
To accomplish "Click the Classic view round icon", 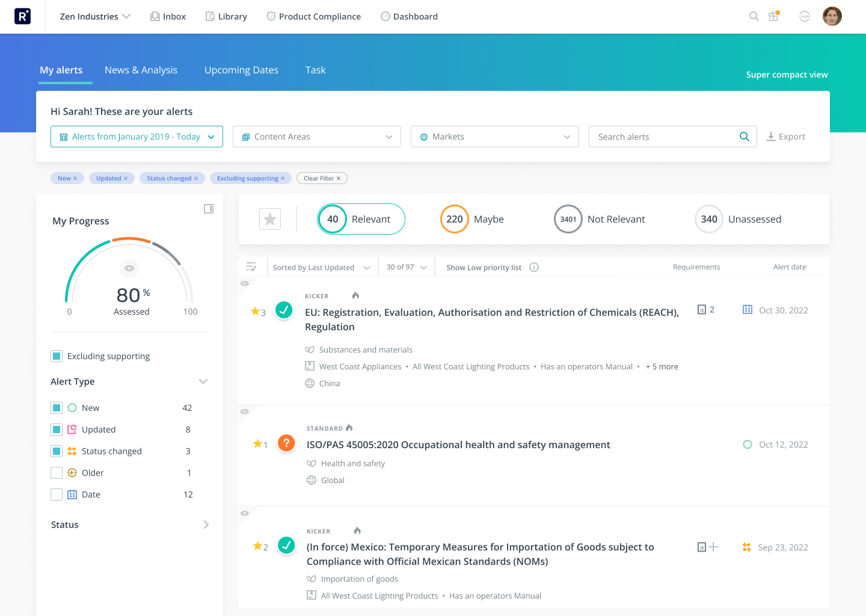I will click(x=805, y=16).
